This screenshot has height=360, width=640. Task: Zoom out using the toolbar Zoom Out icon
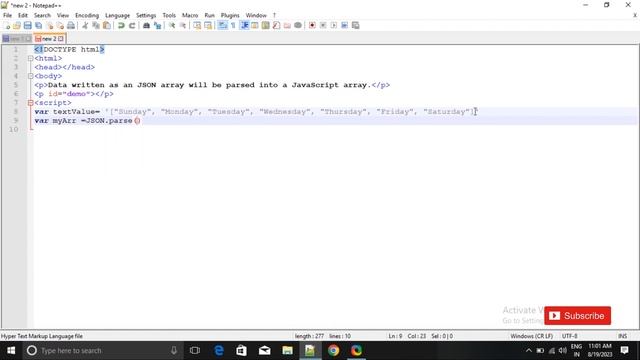pos(183,25)
